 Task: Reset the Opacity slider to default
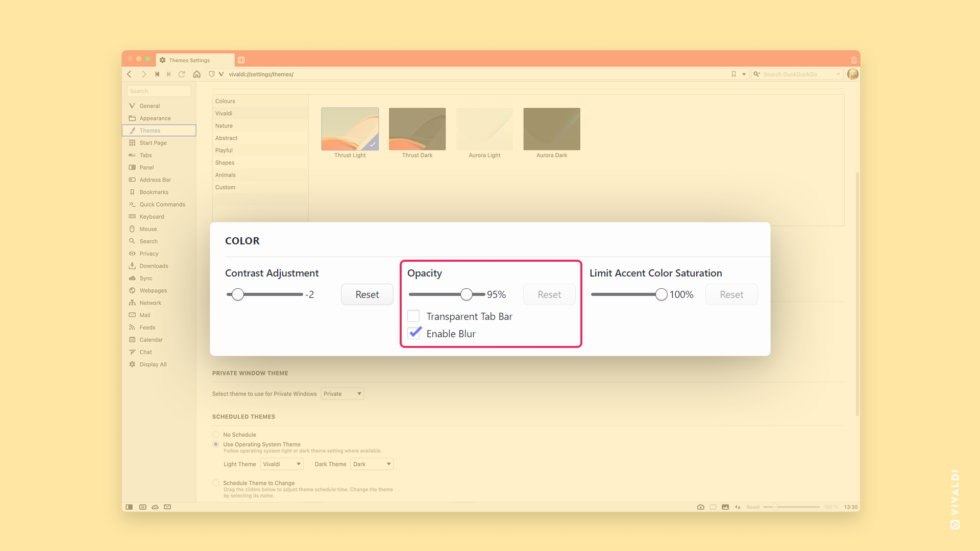(549, 294)
